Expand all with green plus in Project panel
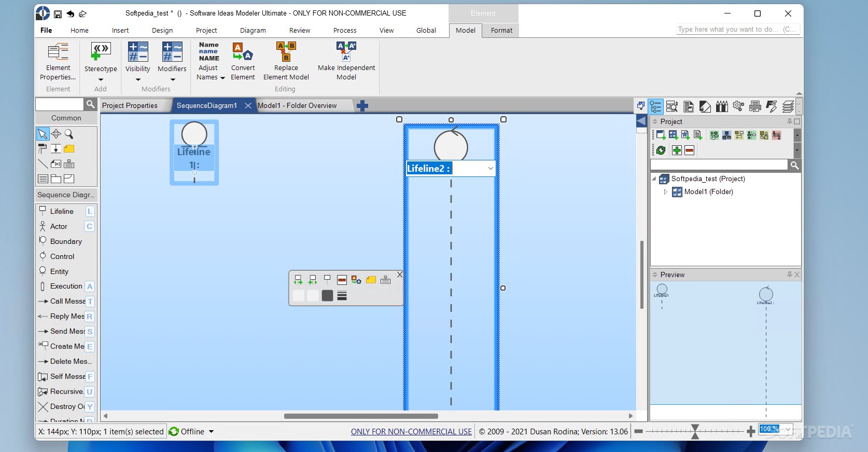 point(677,150)
